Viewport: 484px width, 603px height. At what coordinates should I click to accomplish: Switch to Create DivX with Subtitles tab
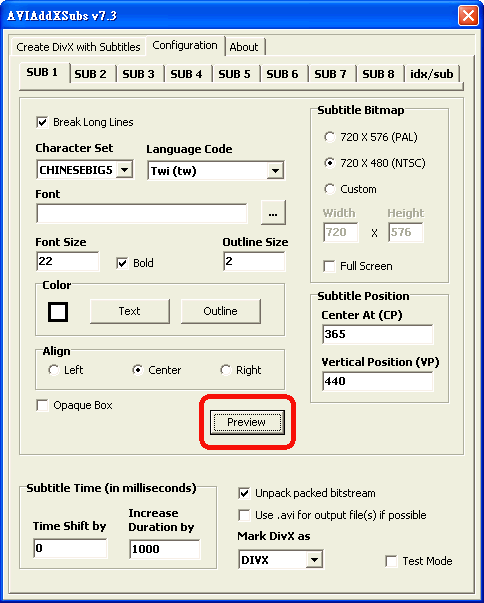[x=78, y=47]
